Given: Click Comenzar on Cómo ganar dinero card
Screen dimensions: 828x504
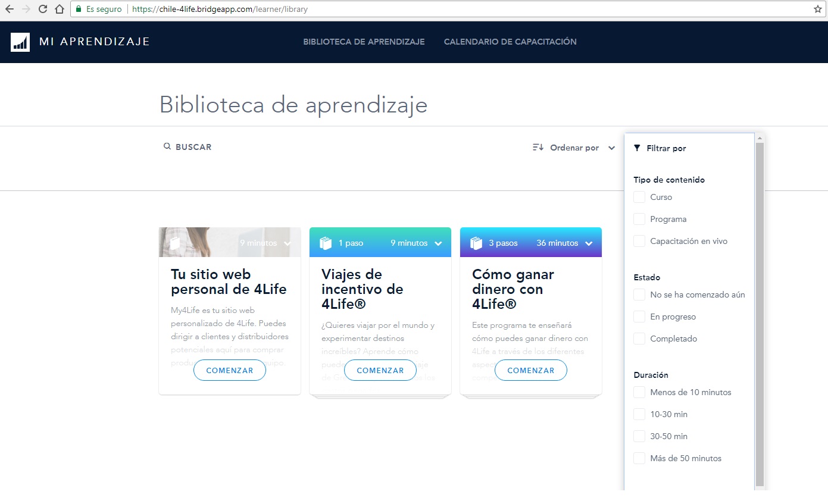Looking at the screenshot, I should [x=531, y=370].
